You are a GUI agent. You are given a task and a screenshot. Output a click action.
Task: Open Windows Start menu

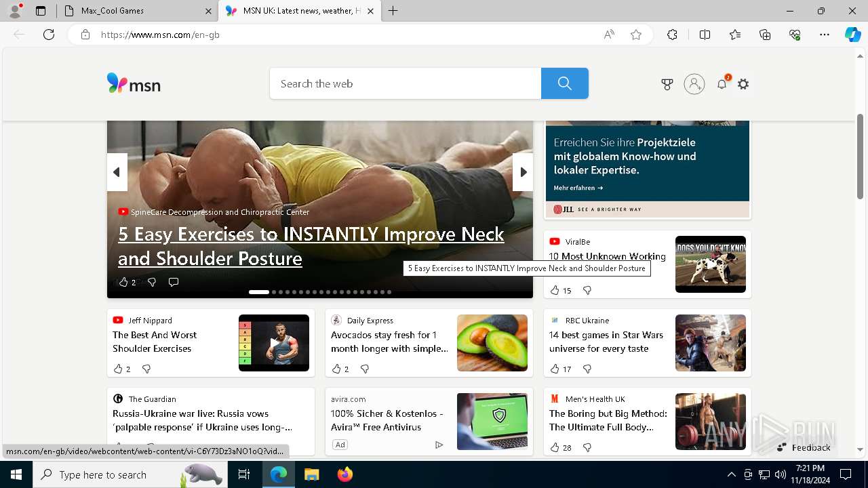[16, 474]
